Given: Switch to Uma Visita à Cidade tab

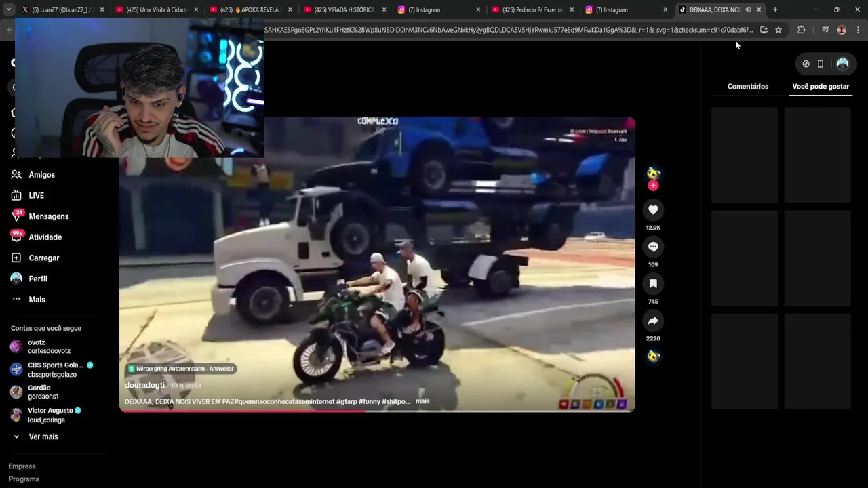Looking at the screenshot, I should pos(157,9).
